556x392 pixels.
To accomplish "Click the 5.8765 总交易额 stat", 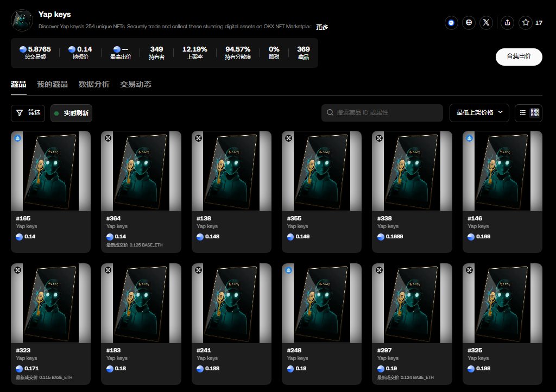I will 35,53.
